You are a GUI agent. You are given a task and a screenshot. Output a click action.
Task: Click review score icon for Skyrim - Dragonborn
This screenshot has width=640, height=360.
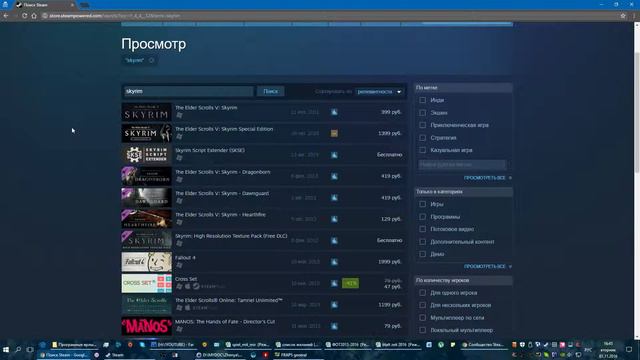click(x=334, y=176)
